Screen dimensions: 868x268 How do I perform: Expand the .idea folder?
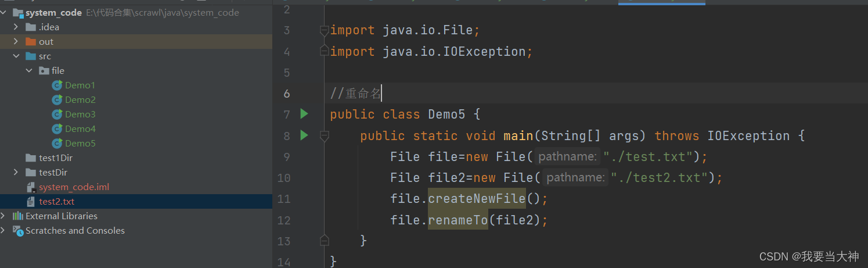16,27
